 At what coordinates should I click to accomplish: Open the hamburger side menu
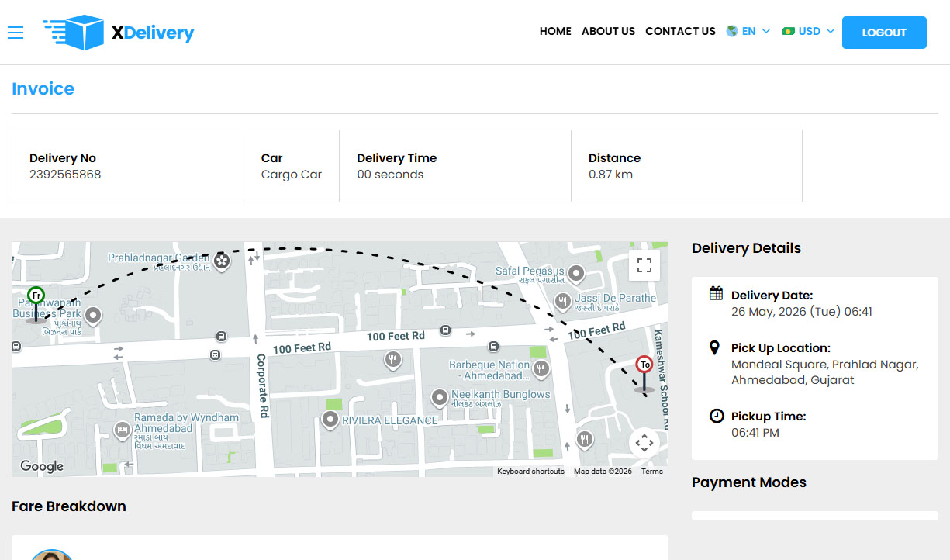pos(16,32)
